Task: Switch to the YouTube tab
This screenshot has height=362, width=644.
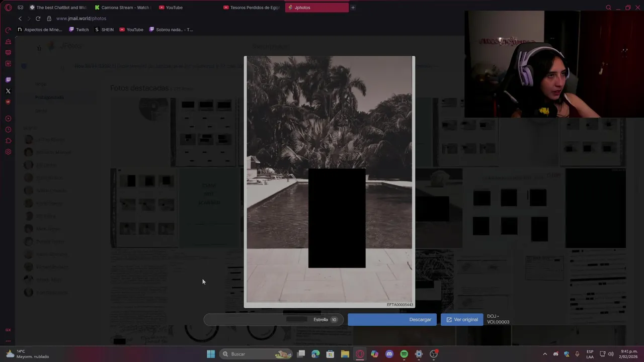Action: click(186, 8)
